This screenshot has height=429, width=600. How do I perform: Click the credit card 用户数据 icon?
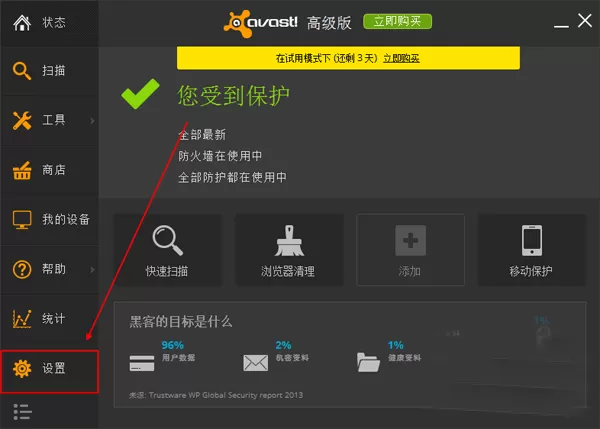(x=142, y=363)
